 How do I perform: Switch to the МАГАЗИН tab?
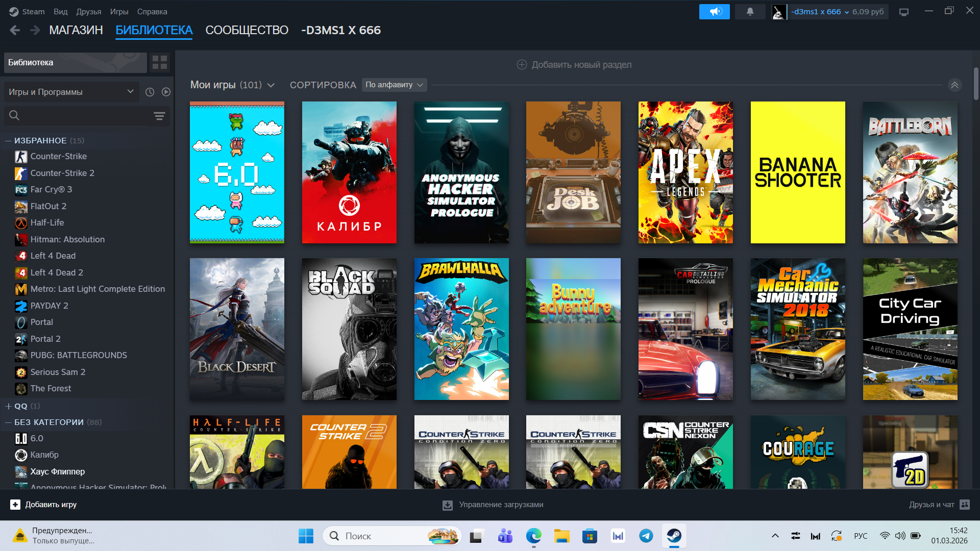[76, 30]
